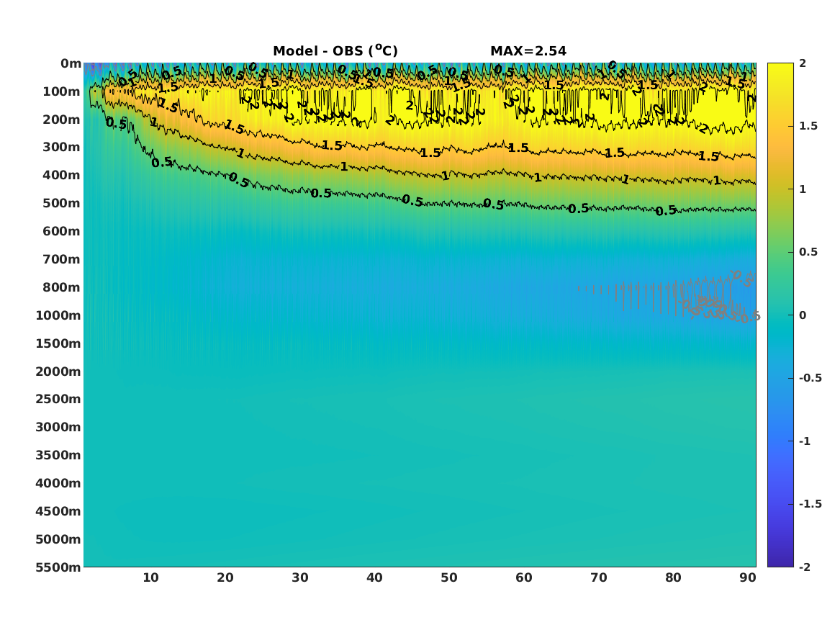Click the x-axis tick label '10'
Screen dimensions: 840x630
150,577
